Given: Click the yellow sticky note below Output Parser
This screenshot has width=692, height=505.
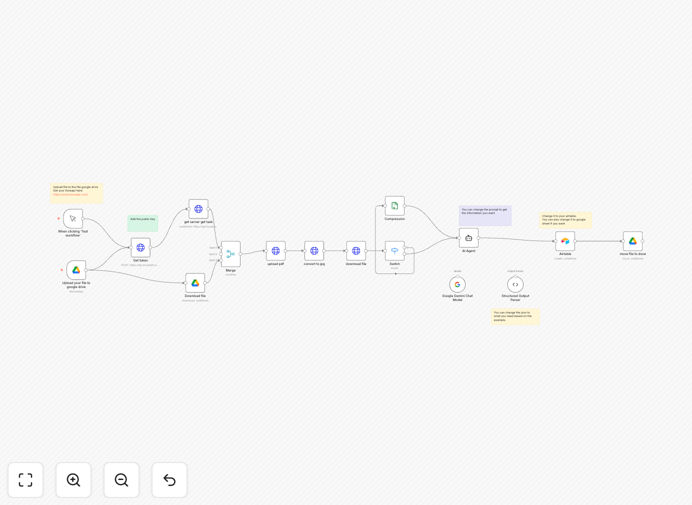Looking at the screenshot, I should pyautogui.click(x=515, y=317).
